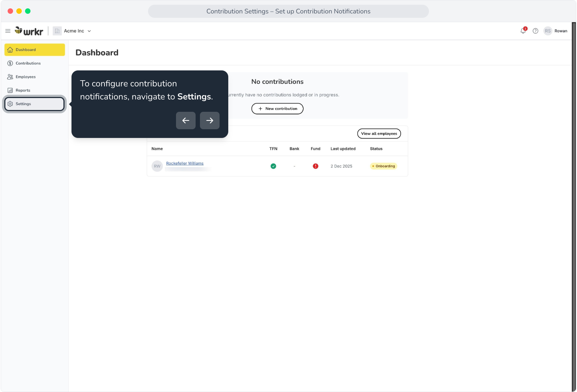Advance with the tooltip right arrow
Image resolution: width=577 pixels, height=392 pixels.
(x=210, y=121)
